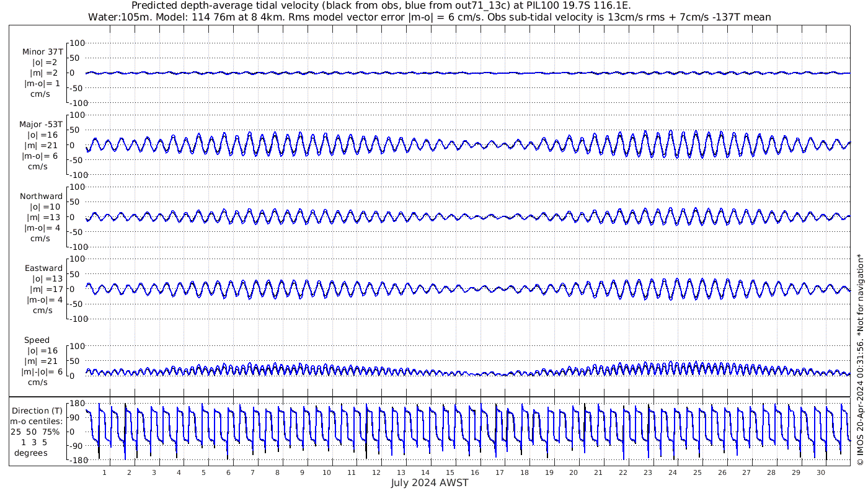Image resolution: width=868 pixels, height=496 pixels.
Task: Click day 24 on the date axis
Action: [x=673, y=472]
